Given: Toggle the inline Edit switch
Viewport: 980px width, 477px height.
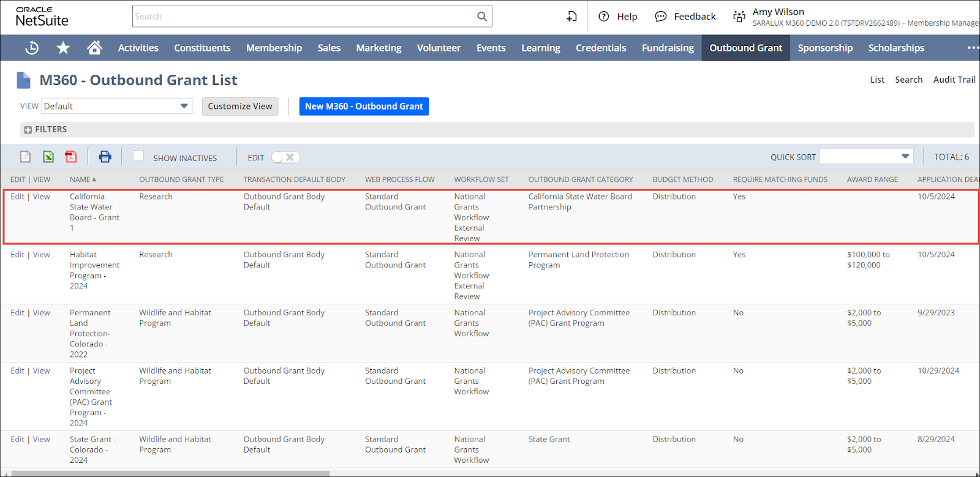Looking at the screenshot, I should click(285, 157).
